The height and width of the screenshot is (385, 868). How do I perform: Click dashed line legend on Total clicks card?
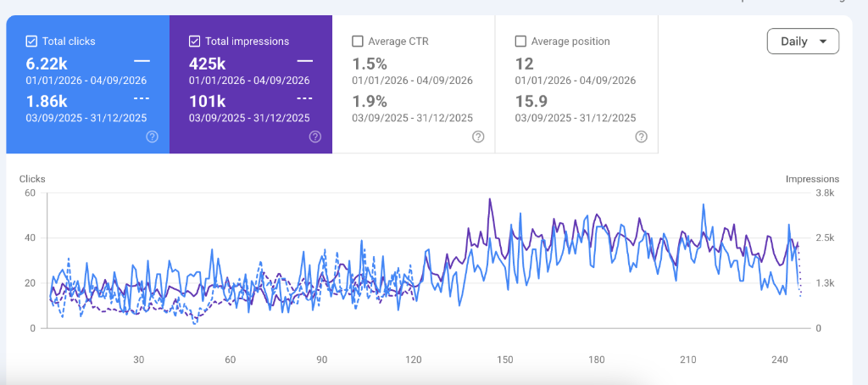pos(142,98)
